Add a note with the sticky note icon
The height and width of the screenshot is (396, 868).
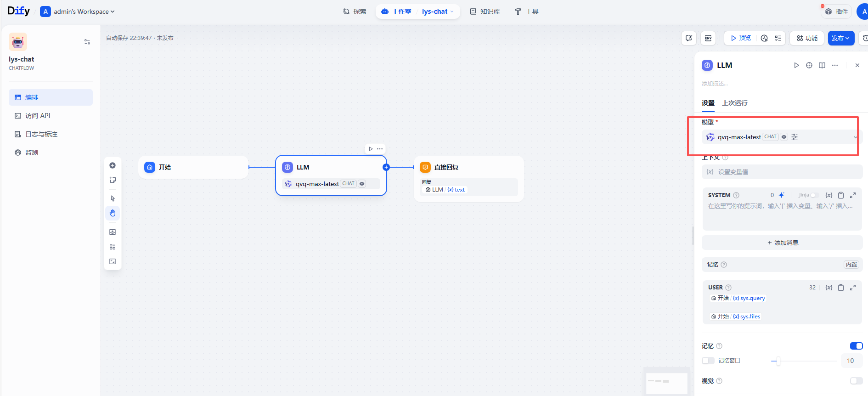(x=113, y=180)
